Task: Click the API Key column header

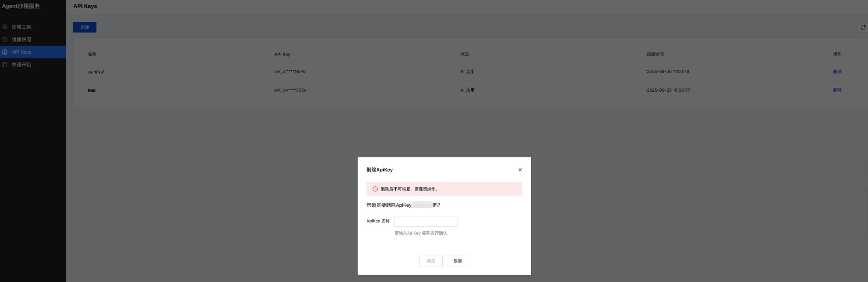Action: tap(282, 54)
